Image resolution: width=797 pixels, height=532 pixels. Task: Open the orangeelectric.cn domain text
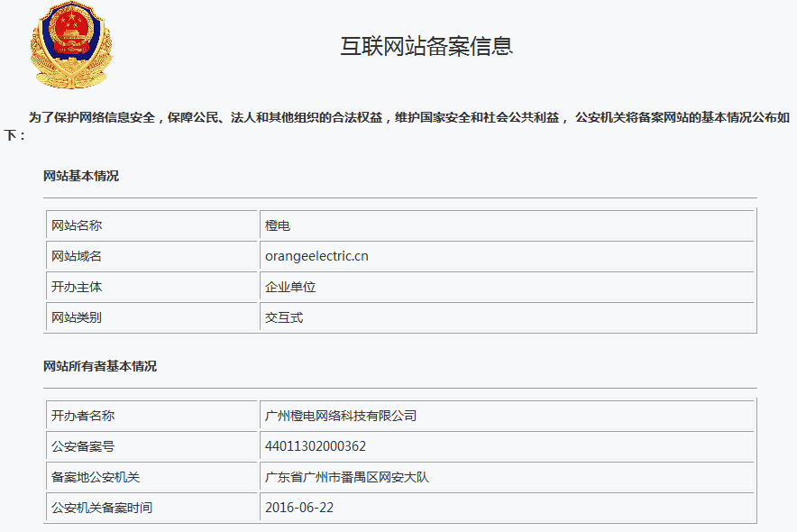coord(316,256)
